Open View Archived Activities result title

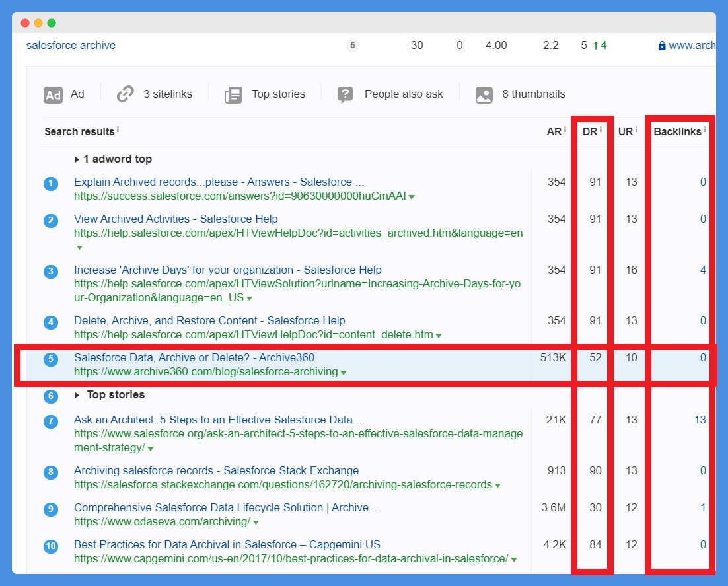pos(176,219)
